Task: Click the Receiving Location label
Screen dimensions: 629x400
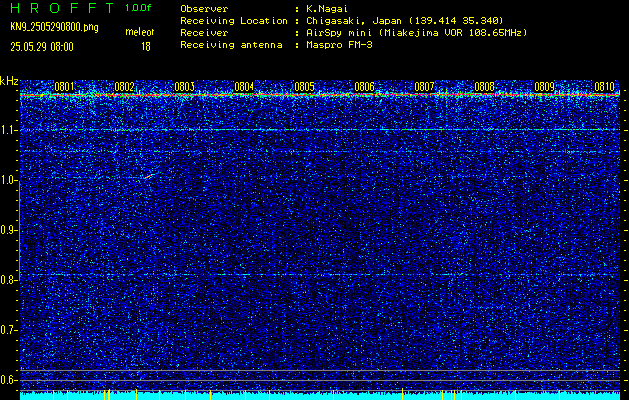Action: pyautogui.click(x=234, y=21)
